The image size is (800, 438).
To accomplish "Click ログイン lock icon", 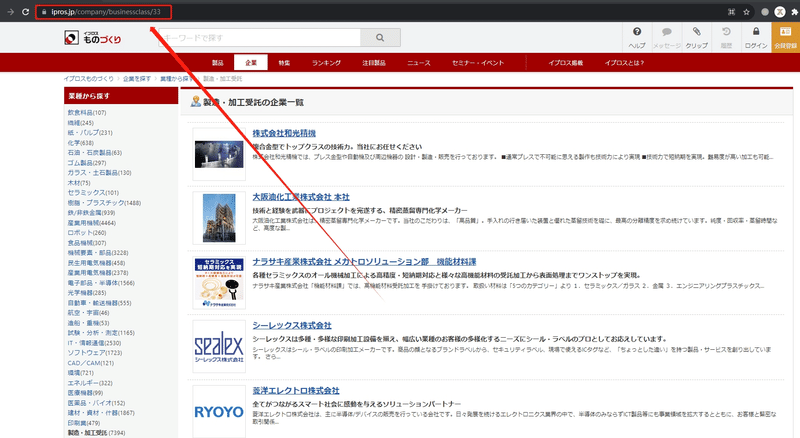I will 756,38.
